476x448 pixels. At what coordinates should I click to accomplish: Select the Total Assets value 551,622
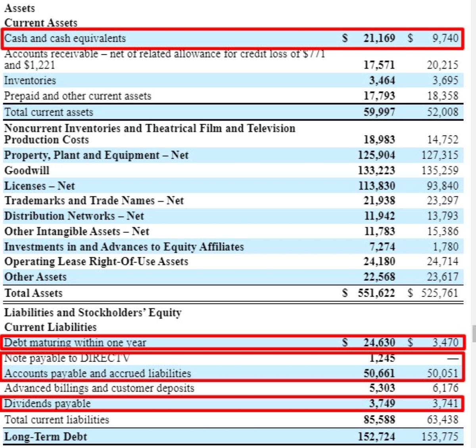point(376,293)
